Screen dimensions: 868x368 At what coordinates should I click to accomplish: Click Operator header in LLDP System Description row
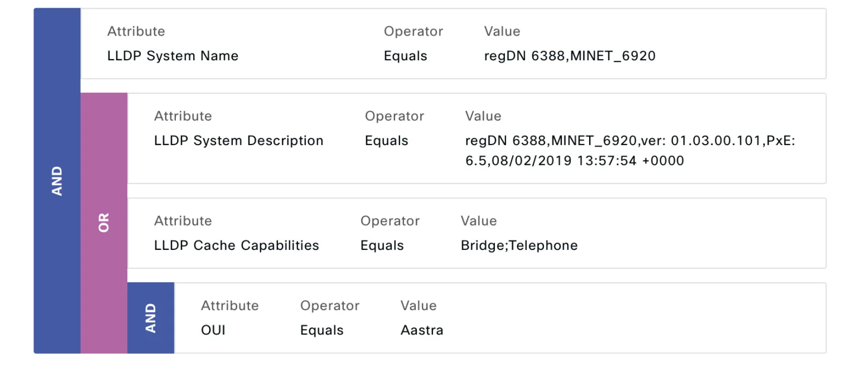pyautogui.click(x=394, y=116)
